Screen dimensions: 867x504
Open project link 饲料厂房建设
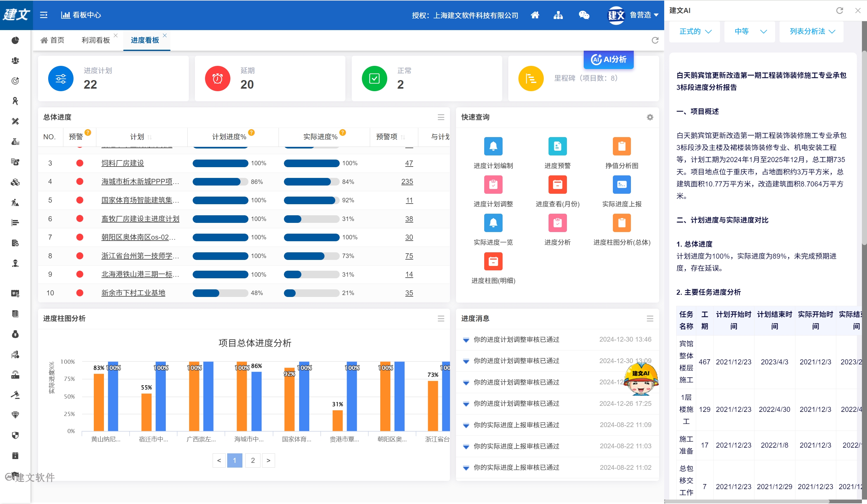coord(123,163)
